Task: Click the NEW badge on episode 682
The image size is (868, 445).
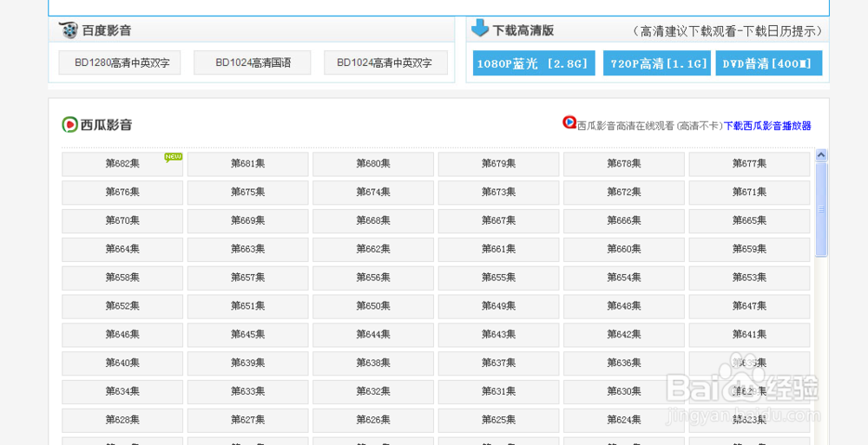Action: coord(173,157)
